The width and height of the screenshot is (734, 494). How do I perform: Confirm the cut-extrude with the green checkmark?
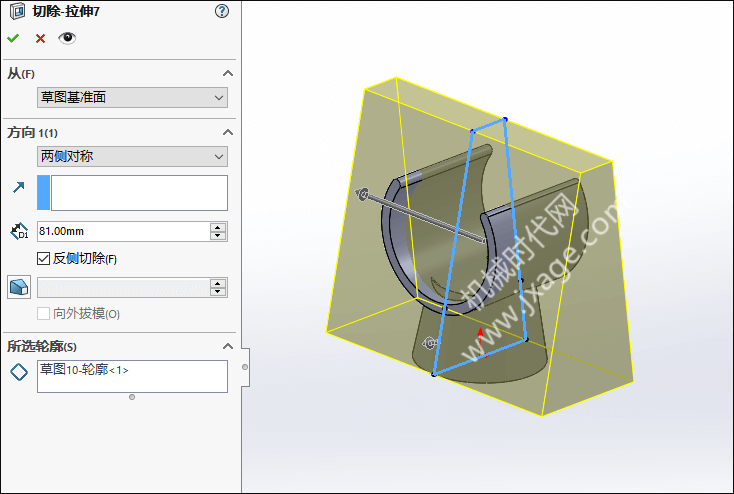[13, 38]
